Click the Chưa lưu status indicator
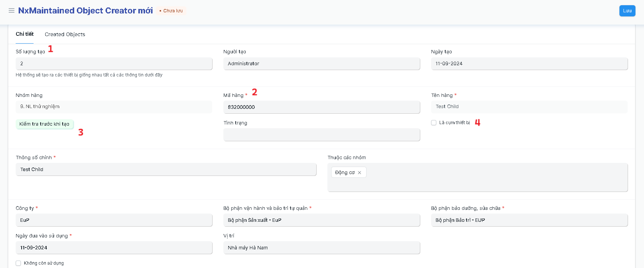The image size is (644, 268). [171, 11]
